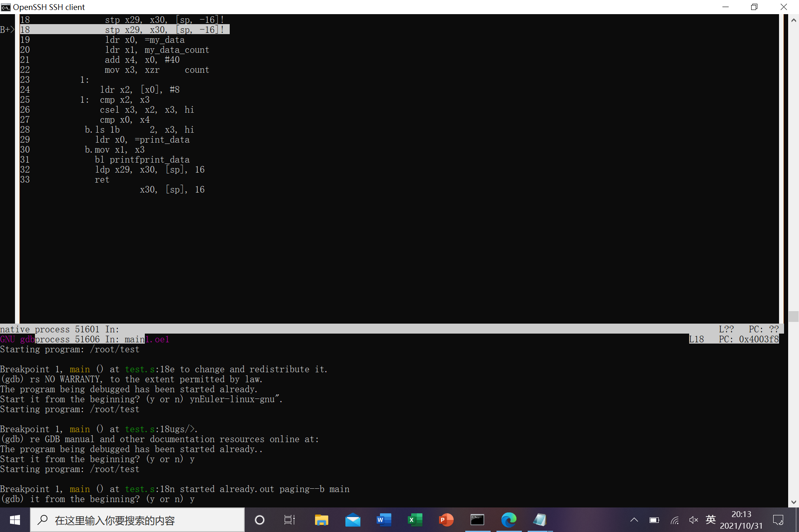Minimize the OpenSSH window

click(725, 7)
